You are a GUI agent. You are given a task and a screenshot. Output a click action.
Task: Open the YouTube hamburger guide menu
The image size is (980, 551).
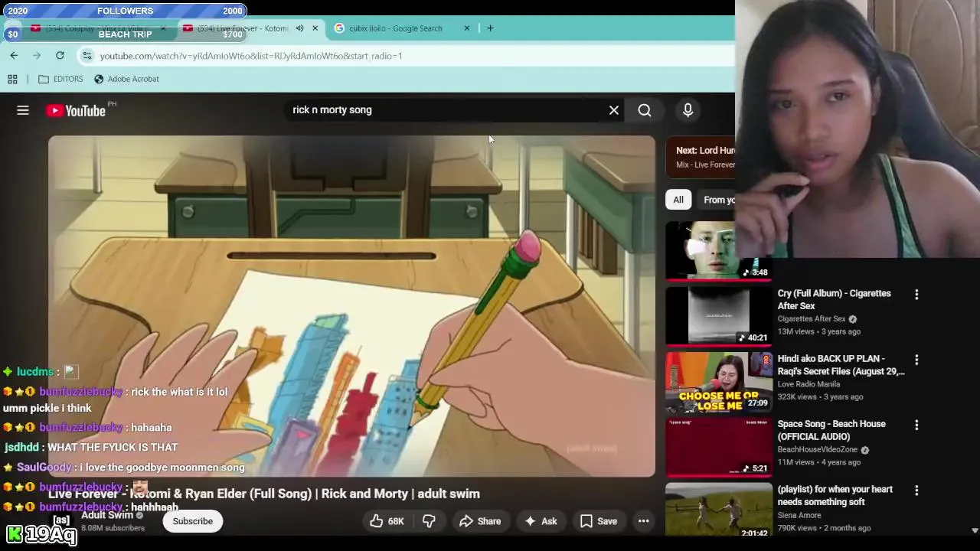pos(23,110)
